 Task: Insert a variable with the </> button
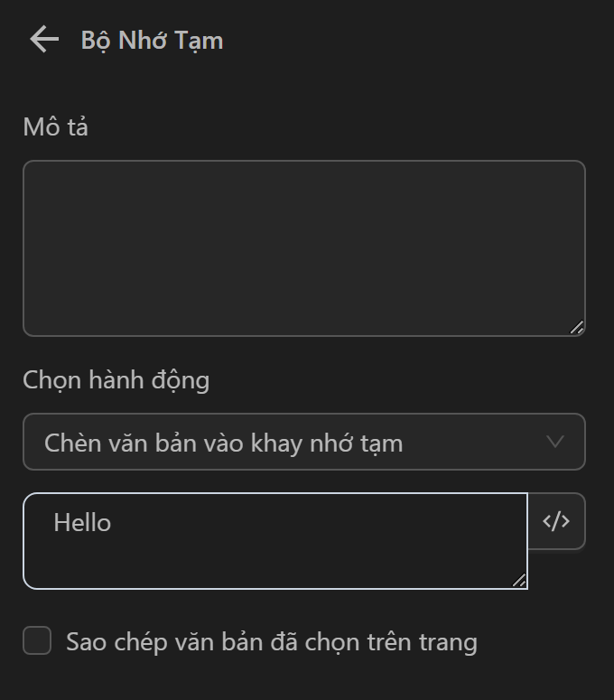point(556,521)
